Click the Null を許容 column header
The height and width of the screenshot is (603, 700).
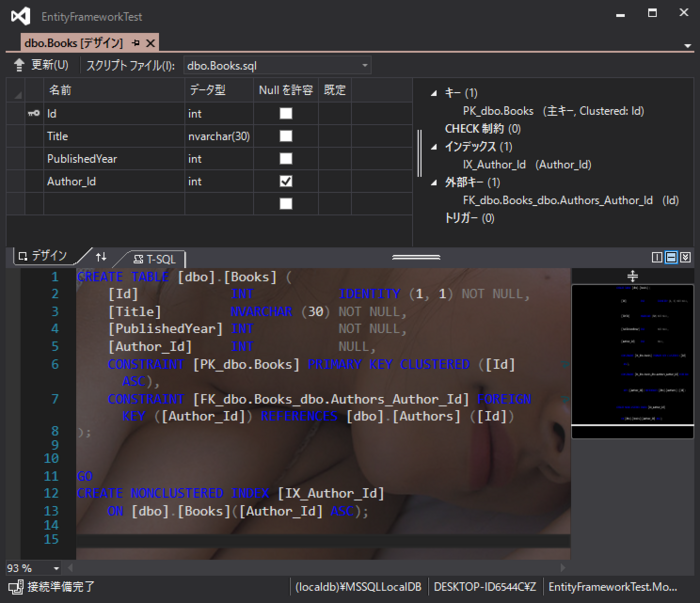286,90
